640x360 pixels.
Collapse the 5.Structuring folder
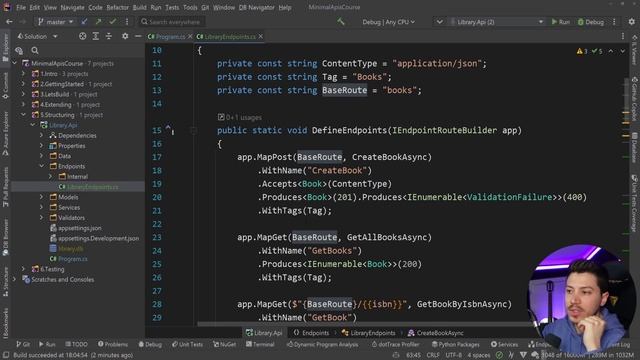coord(24,115)
